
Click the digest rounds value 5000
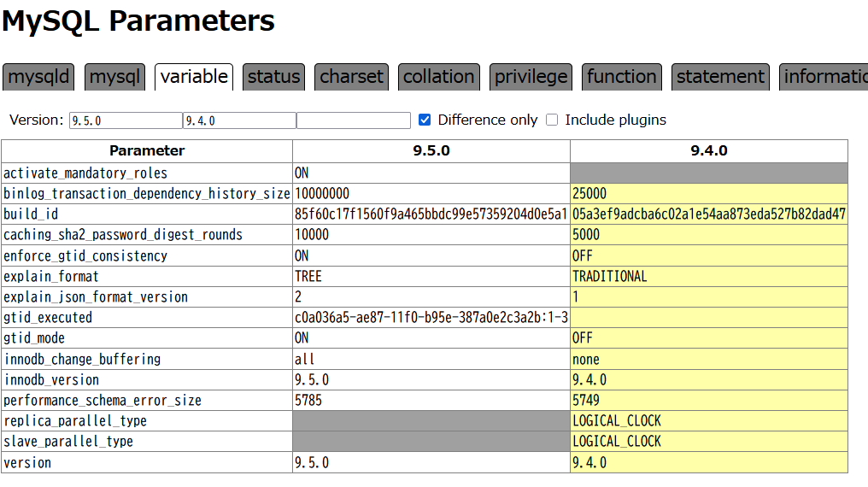pos(586,235)
